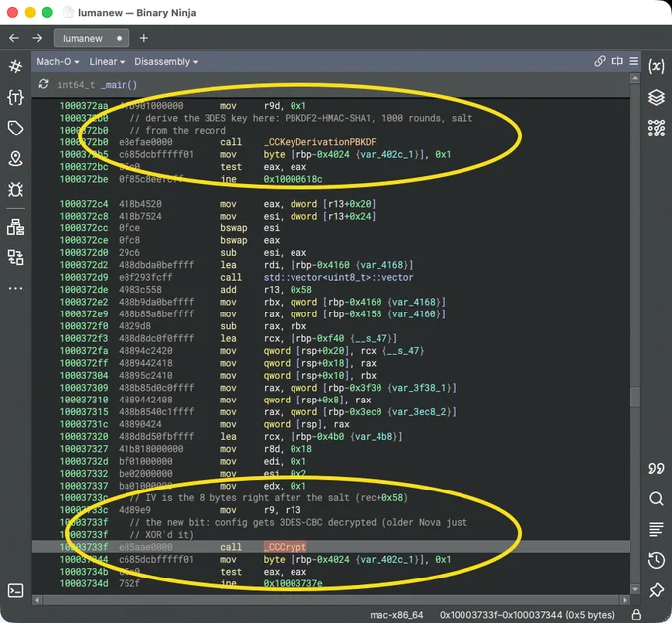Screen dimensions: 672x623
Task: Jump to address 0x10000618c
Action: 293,179
